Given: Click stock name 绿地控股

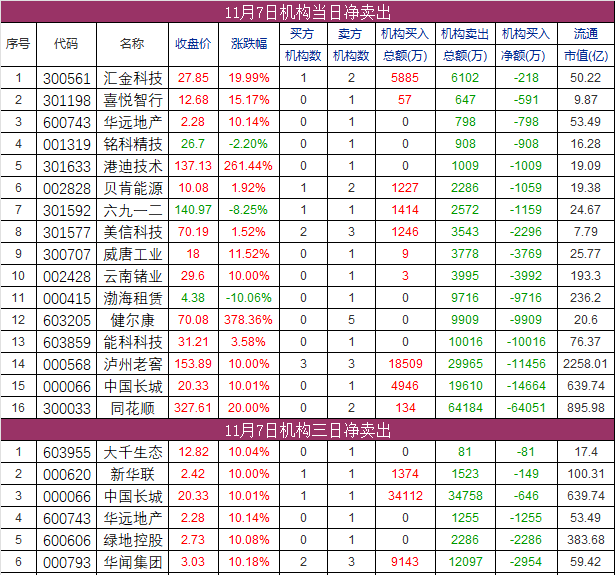Looking at the screenshot, I should [x=133, y=540].
